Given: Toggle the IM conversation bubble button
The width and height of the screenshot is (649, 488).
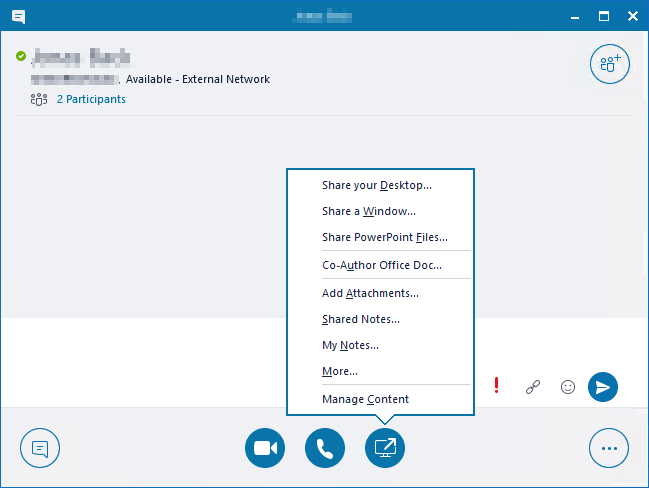Looking at the screenshot, I should point(40,448).
